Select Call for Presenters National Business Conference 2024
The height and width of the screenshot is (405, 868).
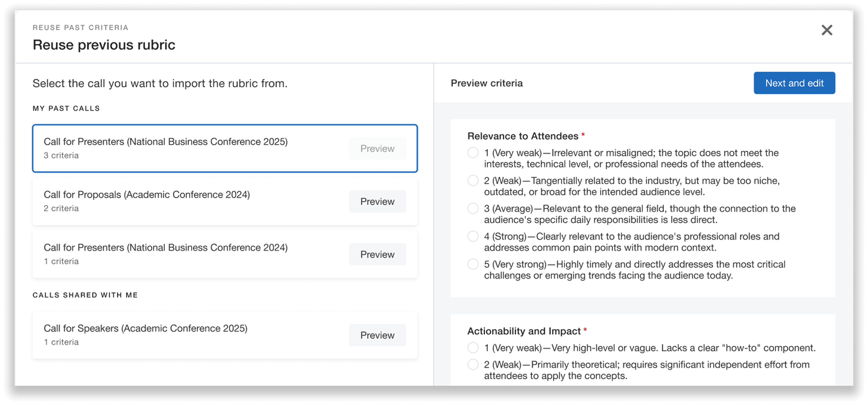tap(225, 254)
